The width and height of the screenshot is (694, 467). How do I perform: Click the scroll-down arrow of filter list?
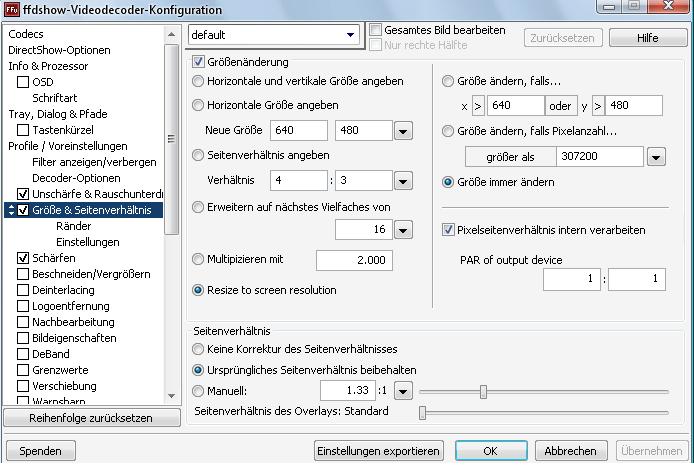(172, 396)
